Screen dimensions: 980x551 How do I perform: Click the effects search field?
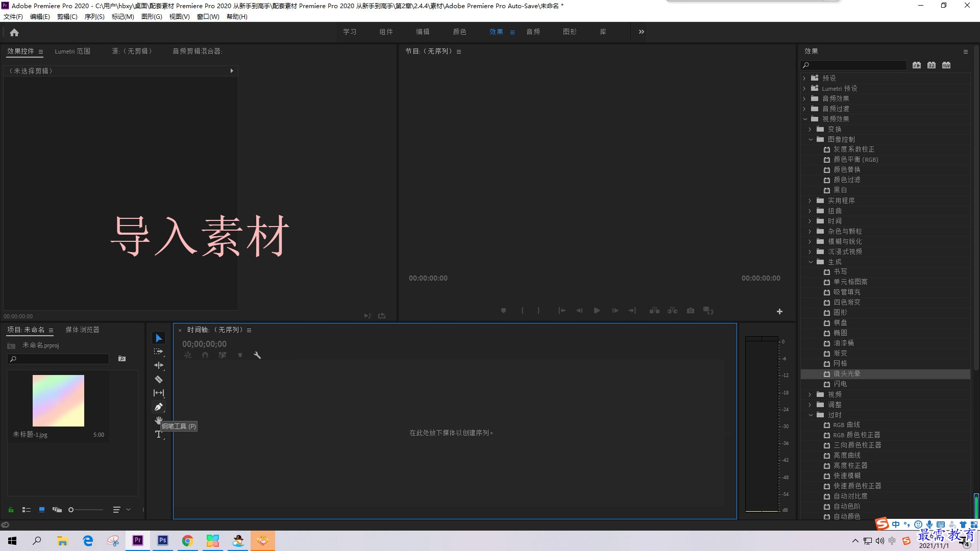tap(853, 65)
